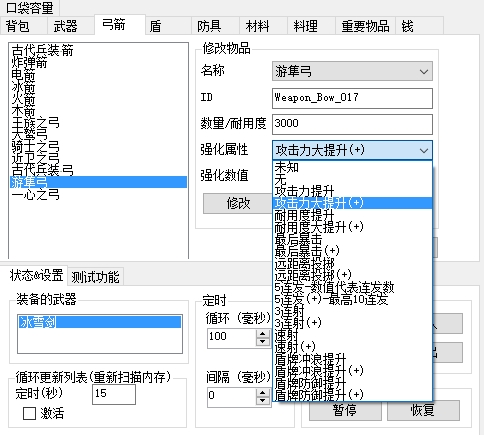Select 游隼弓 in the item list

[x=98, y=182]
